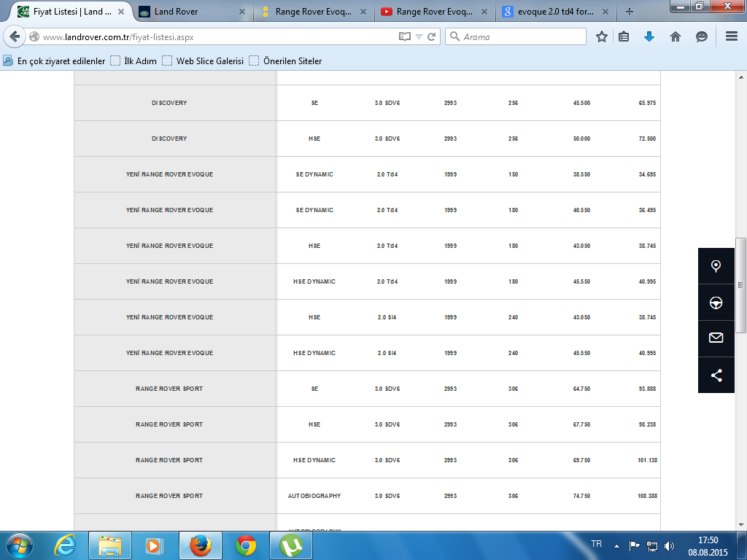The height and width of the screenshot is (560, 747).
Task: Switch to the YouTube Range Rover Evoque tab
Action: [436, 12]
